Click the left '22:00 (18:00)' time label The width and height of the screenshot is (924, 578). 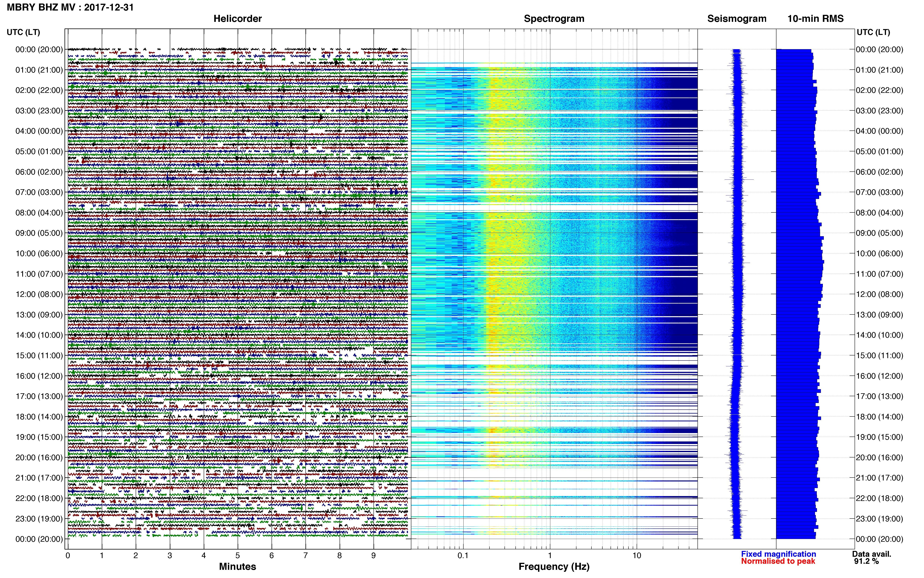[39, 498]
